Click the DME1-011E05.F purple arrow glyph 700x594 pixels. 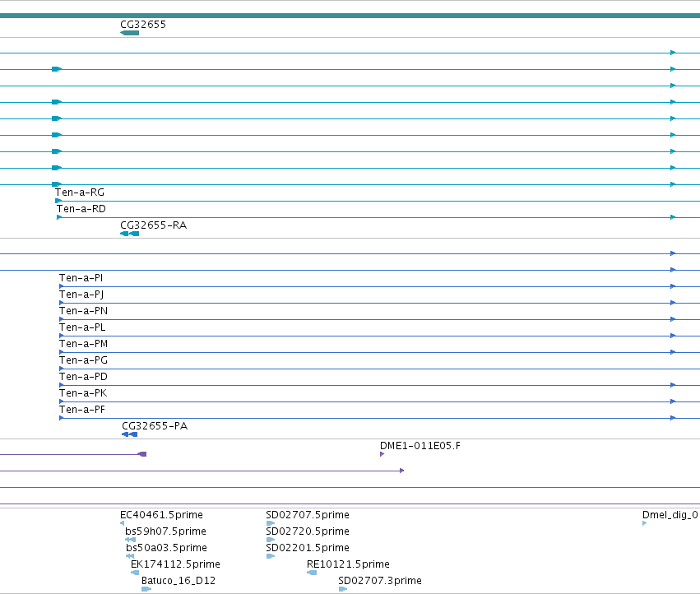(382, 455)
